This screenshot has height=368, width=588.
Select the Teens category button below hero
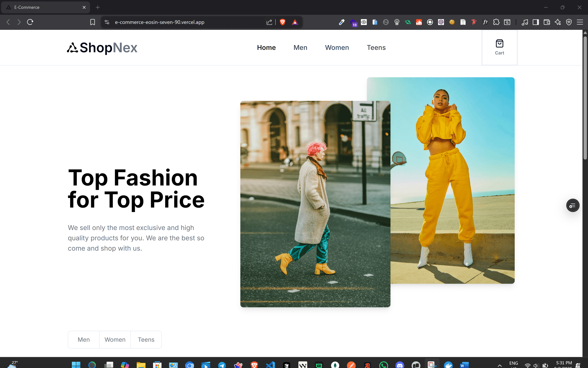pos(146,339)
